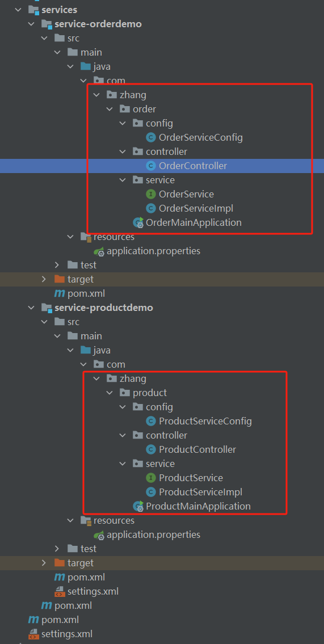Expand test folder in service-productdemo

coord(57,549)
